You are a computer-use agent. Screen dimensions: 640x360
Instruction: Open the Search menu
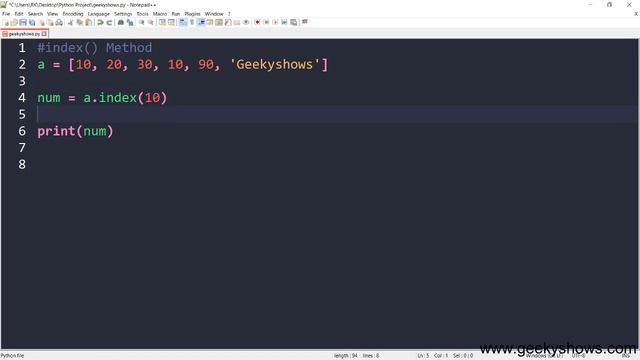(35, 14)
